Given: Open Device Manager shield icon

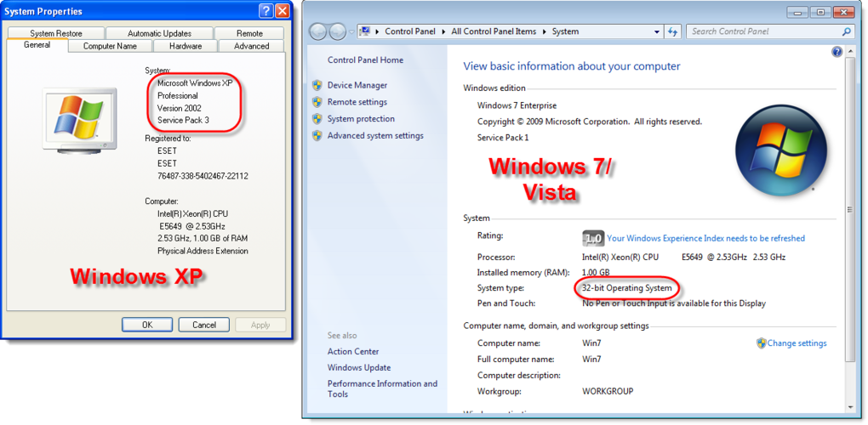Looking at the screenshot, I should [317, 85].
